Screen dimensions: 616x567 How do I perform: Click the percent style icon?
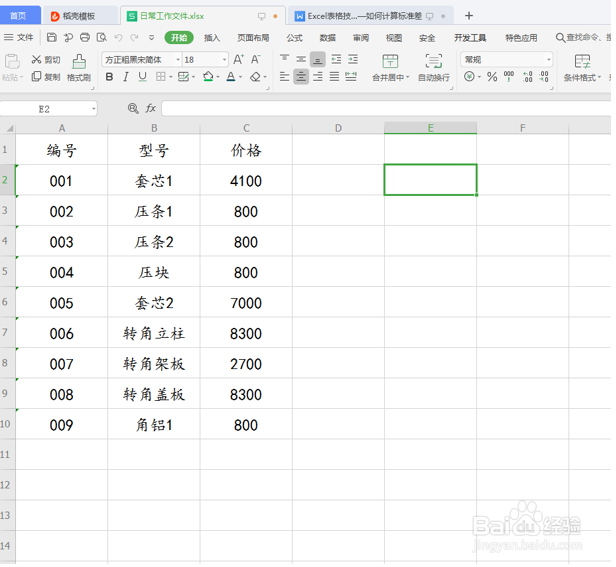click(x=492, y=77)
